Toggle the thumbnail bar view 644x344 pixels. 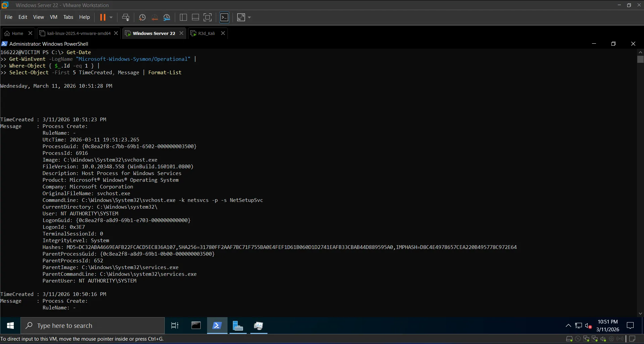[195, 17]
